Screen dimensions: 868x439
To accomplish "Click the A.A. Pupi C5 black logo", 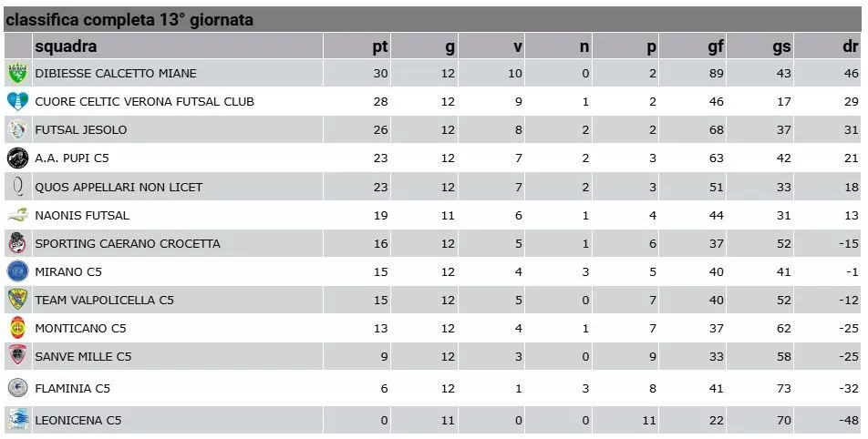I will pos(17,158).
